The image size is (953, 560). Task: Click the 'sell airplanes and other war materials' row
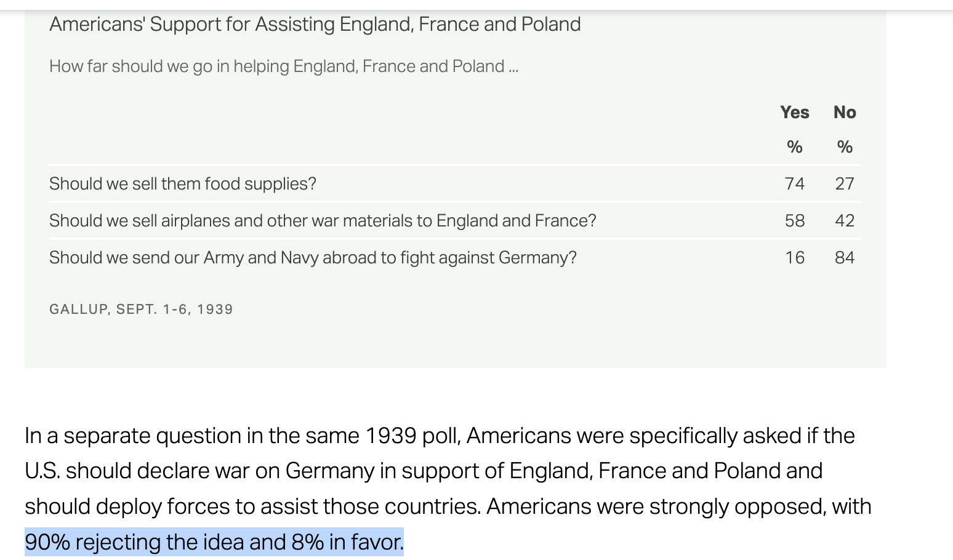pyautogui.click(x=456, y=220)
